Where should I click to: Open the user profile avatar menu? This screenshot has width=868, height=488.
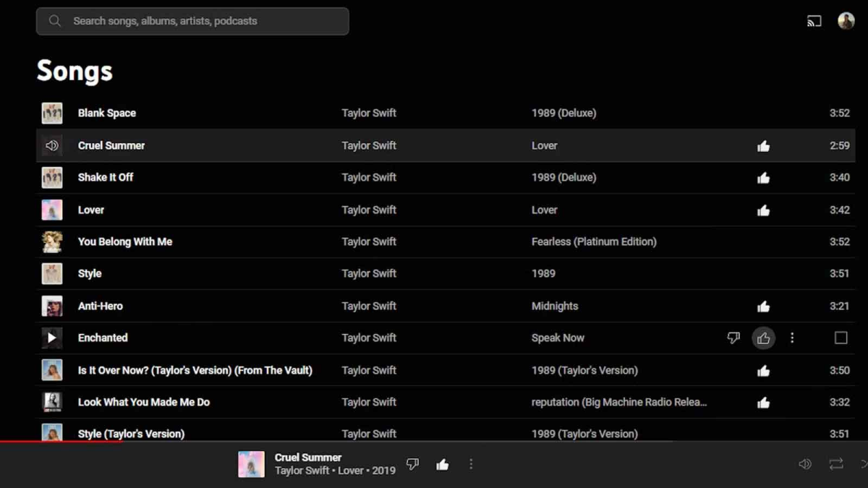(x=846, y=21)
